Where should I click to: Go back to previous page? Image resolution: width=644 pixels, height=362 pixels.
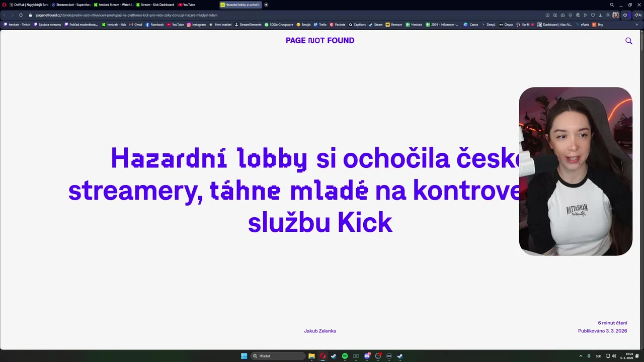pos(5,15)
